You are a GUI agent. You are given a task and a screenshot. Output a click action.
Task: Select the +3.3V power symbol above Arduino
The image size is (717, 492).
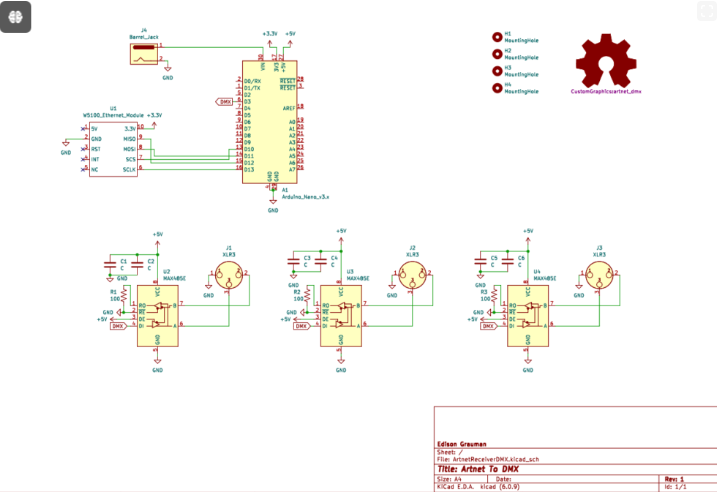(270, 38)
